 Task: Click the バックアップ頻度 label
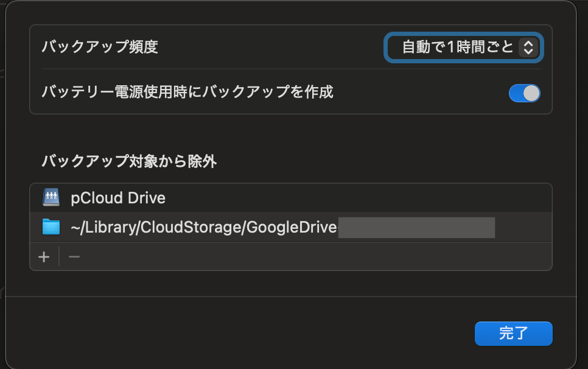(100, 47)
